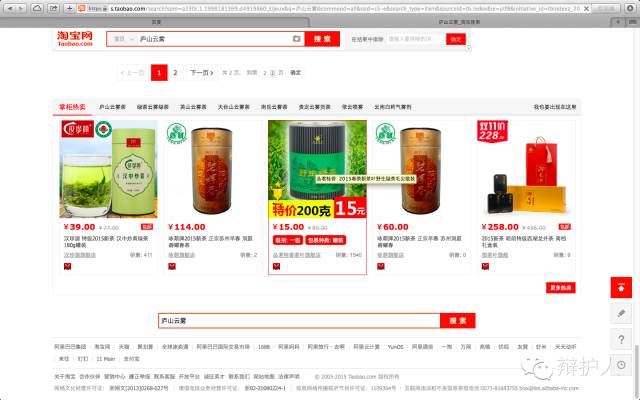The height and width of the screenshot is (400, 640).
Task: Click the red back-to-top floating button
Action: click(621, 287)
